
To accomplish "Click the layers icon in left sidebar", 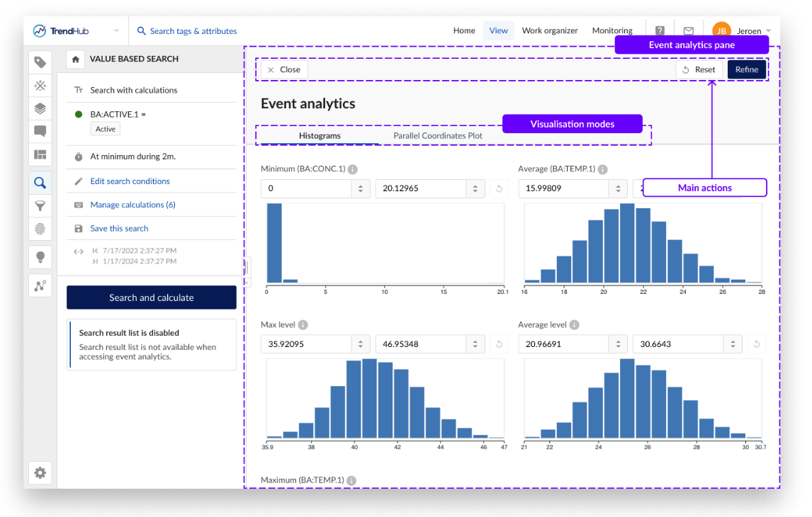I will (x=40, y=108).
